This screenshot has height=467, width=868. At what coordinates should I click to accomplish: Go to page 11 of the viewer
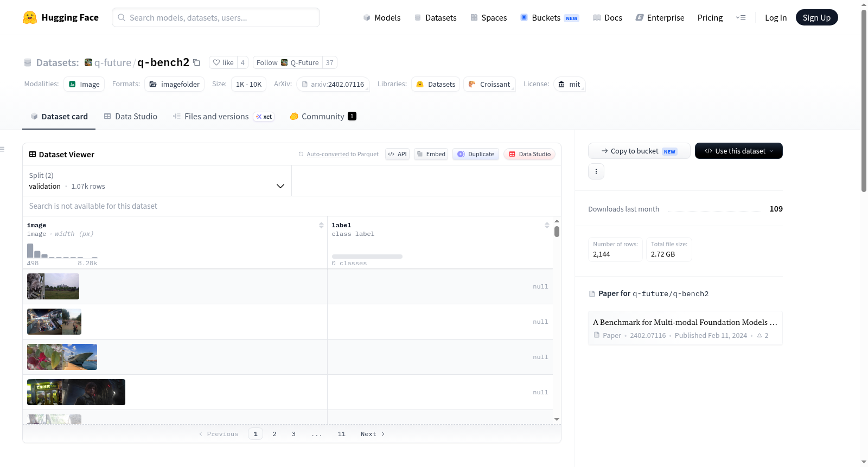point(341,434)
